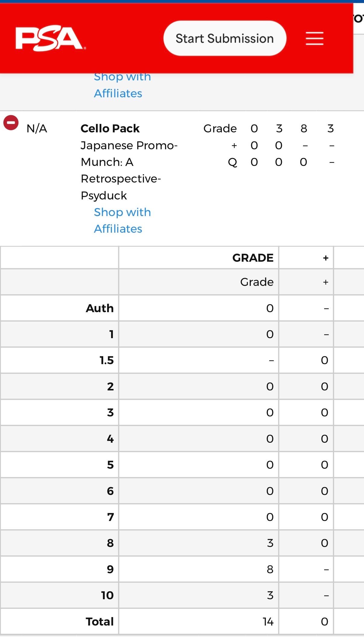
Task: Click the plus column header in table
Action: (x=326, y=258)
